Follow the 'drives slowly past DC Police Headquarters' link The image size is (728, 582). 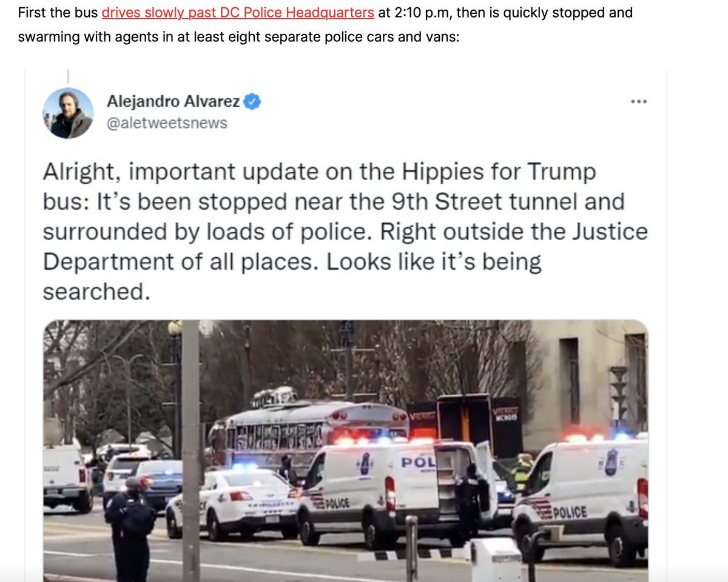[238, 12]
